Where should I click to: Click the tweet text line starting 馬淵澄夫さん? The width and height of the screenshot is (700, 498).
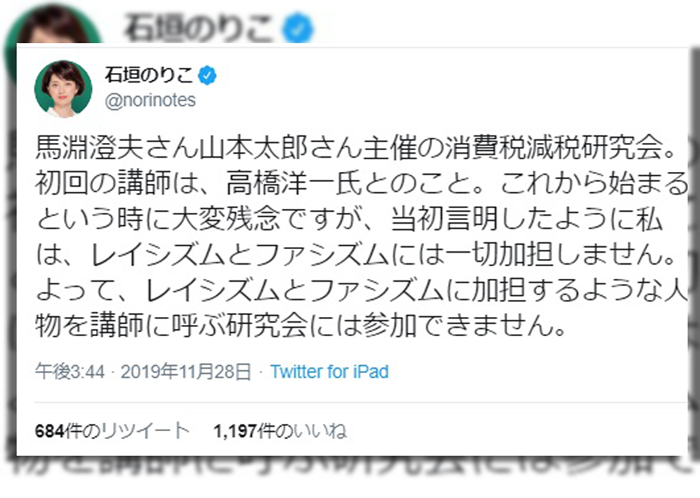(x=356, y=148)
